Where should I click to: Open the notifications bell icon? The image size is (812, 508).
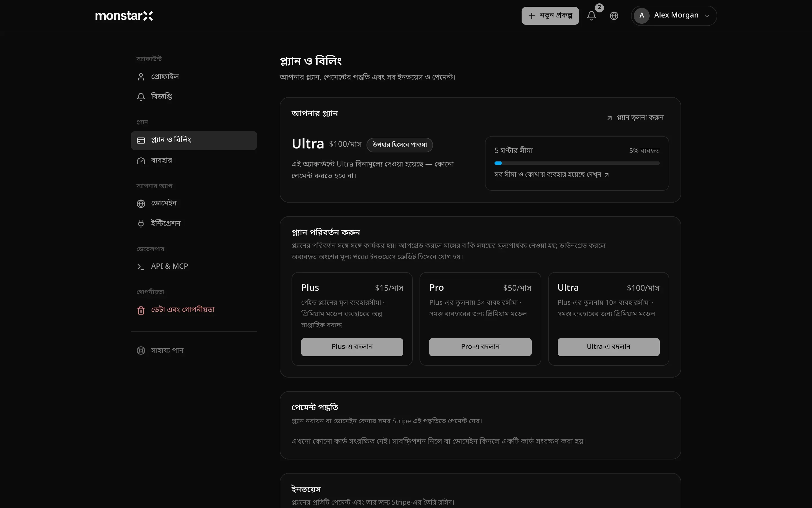(x=591, y=16)
